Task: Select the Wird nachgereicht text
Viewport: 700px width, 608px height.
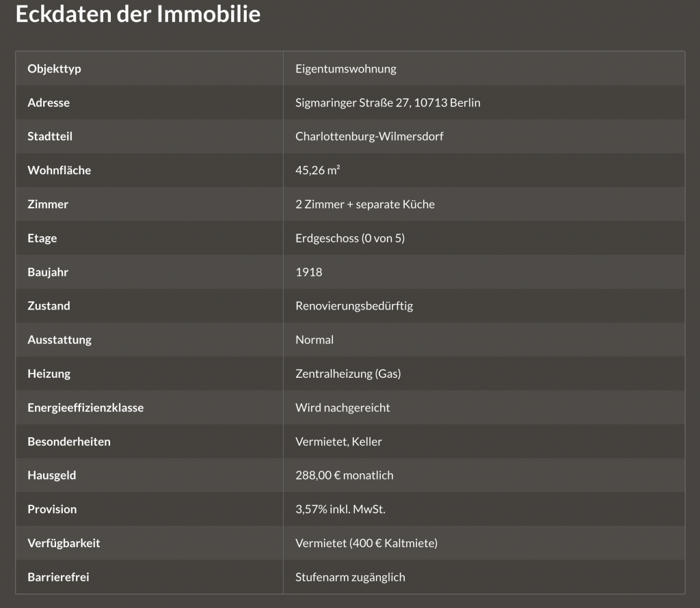Action: click(x=342, y=407)
